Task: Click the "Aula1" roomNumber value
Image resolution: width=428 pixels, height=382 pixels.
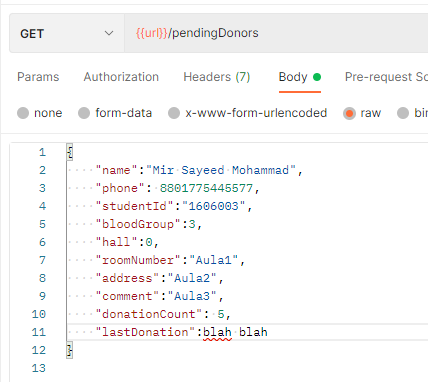Action: pyautogui.click(x=214, y=260)
